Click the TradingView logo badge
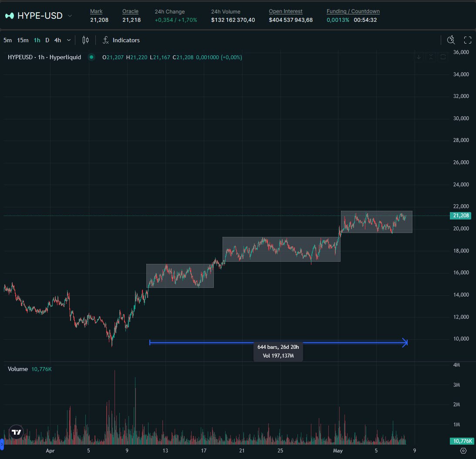This screenshot has width=476, height=459. click(17, 432)
